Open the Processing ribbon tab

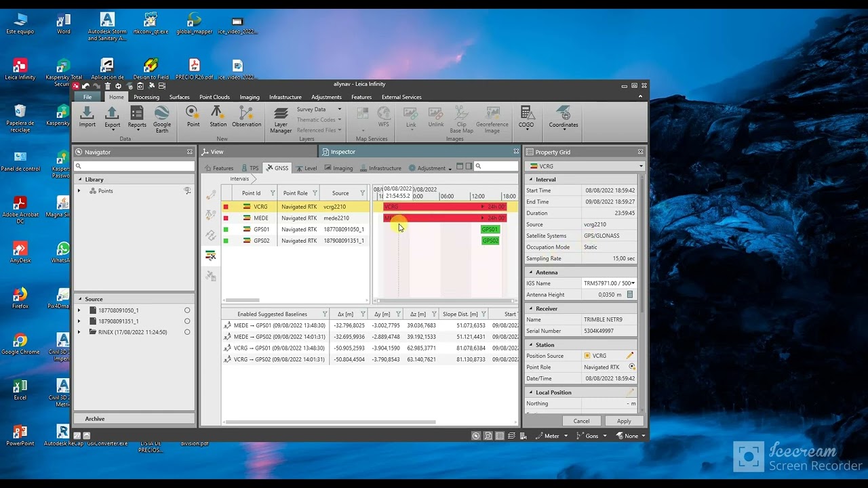(146, 97)
